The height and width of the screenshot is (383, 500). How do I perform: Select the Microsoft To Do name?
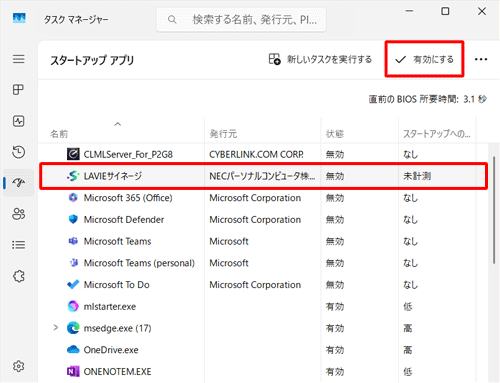click(117, 285)
